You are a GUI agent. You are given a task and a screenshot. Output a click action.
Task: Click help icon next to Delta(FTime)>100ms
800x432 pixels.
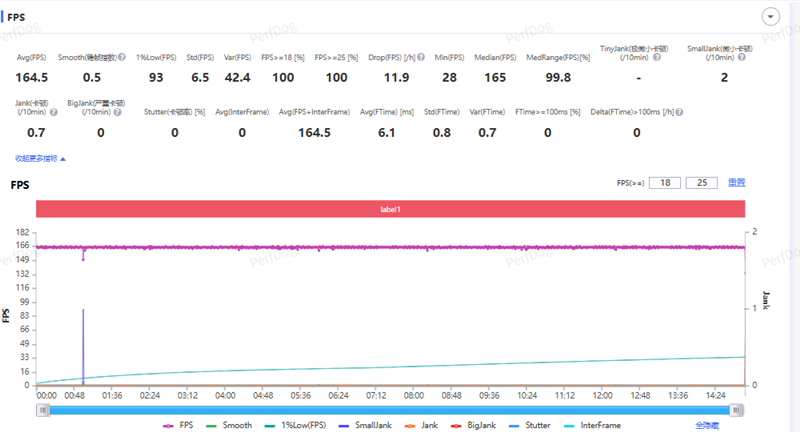click(678, 112)
